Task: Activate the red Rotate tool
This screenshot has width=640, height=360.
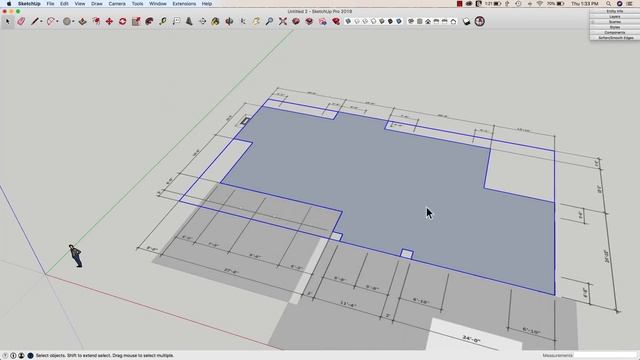Action: pyautogui.click(x=122, y=21)
